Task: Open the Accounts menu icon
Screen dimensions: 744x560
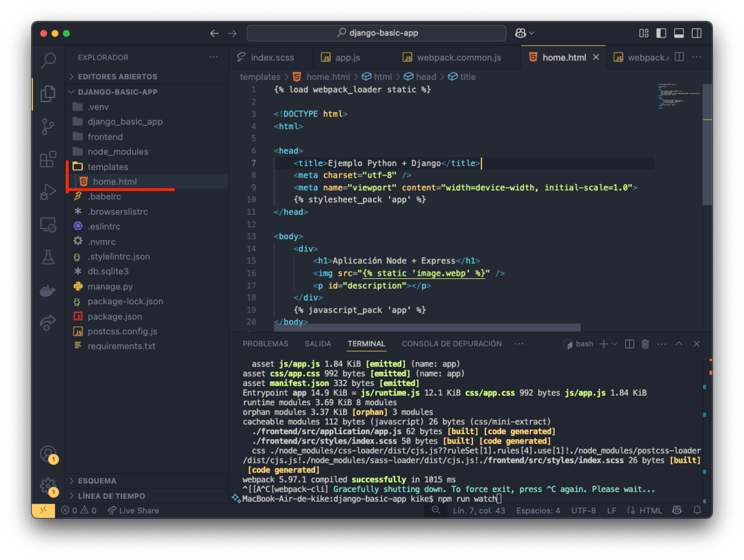Action: click(x=48, y=453)
